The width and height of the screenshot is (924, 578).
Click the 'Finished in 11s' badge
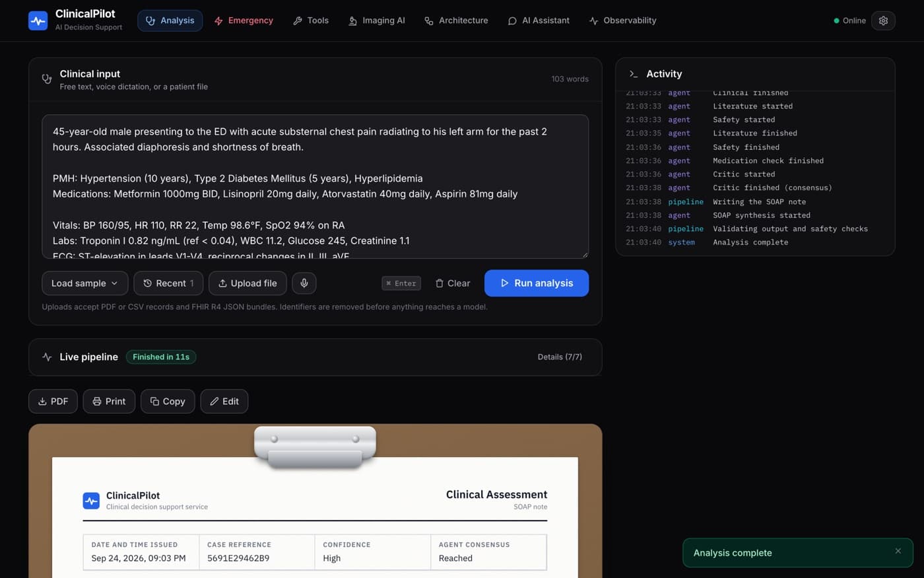(x=161, y=357)
